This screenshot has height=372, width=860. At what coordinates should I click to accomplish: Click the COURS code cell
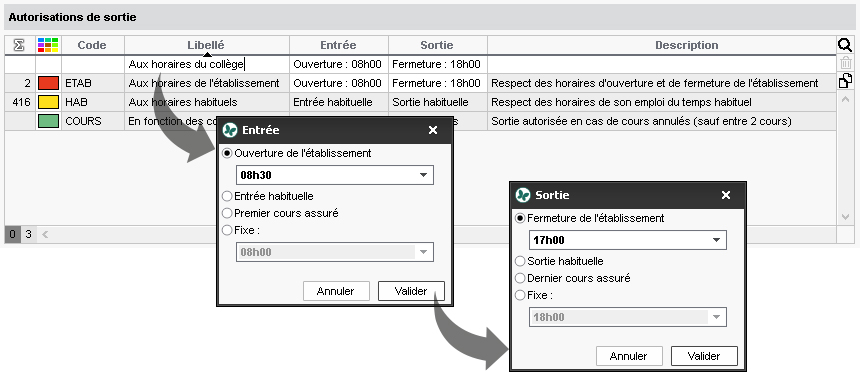92,121
